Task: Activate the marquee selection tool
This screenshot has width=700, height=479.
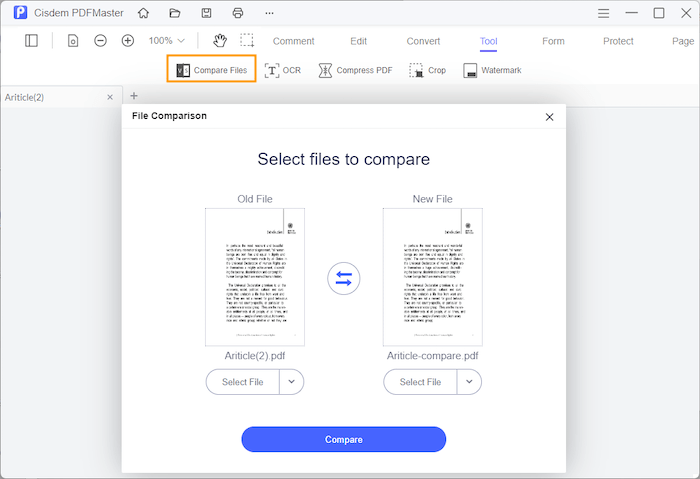Action: click(247, 41)
